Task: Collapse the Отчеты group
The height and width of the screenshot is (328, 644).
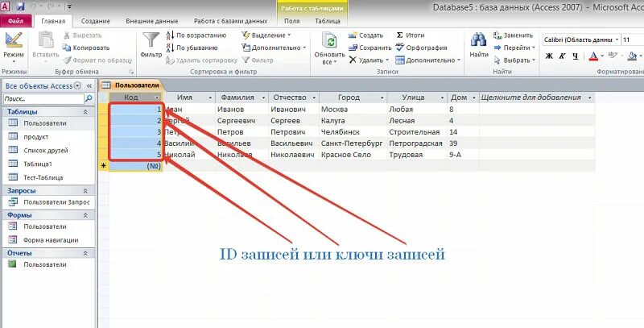Action: click(85, 253)
